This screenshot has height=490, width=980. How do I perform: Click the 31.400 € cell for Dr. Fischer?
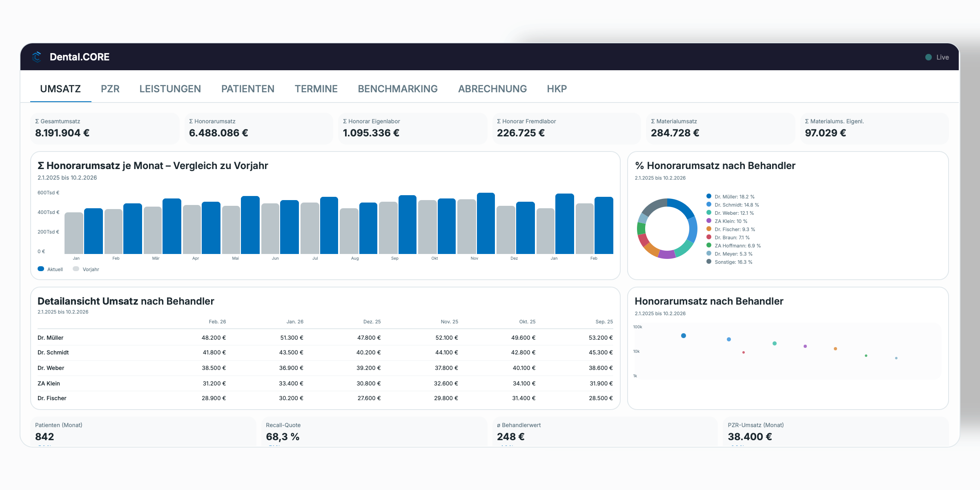pyautogui.click(x=524, y=398)
